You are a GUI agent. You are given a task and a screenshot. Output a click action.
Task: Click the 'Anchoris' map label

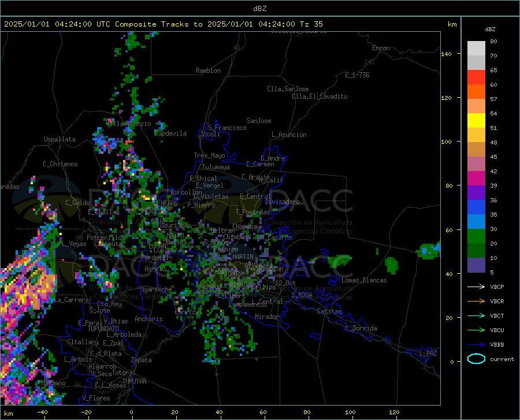(148, 319)
